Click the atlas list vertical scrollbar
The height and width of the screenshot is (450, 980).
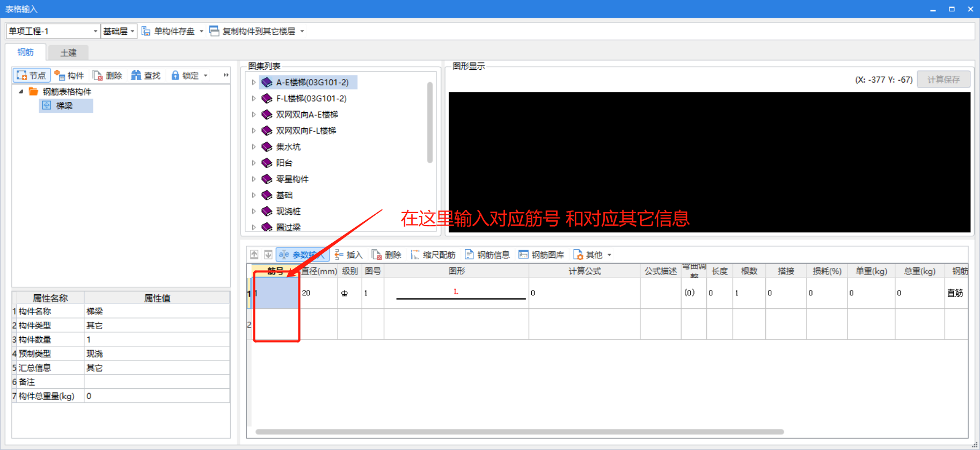coord(430,122)
